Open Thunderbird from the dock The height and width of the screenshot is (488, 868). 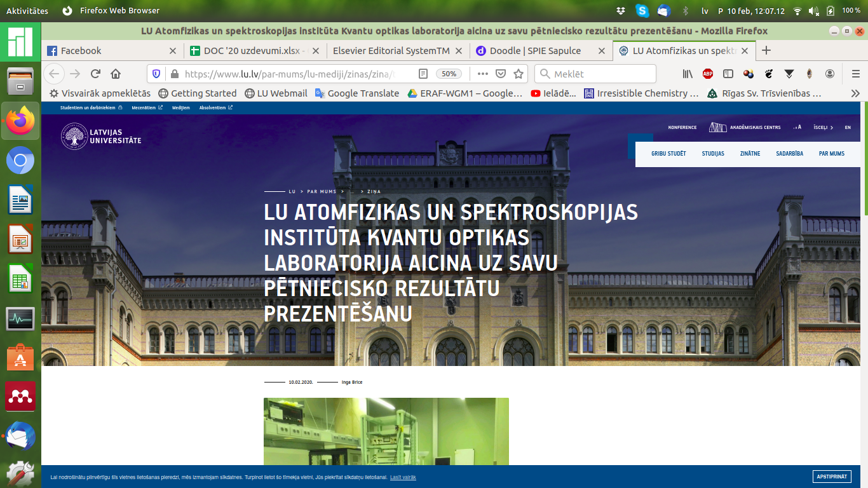pos(20,437)
